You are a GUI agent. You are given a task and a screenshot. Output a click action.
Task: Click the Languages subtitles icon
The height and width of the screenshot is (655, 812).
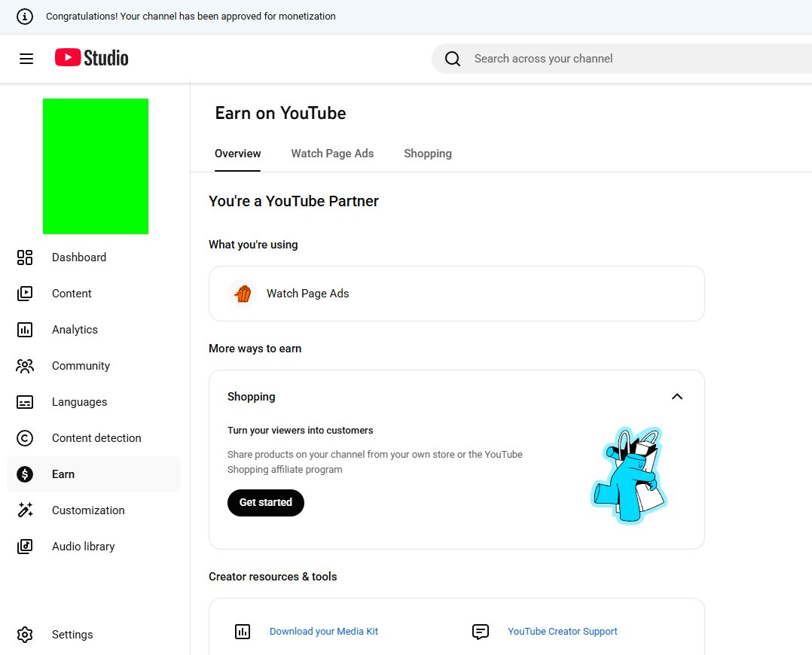click(x=25, y=402)
